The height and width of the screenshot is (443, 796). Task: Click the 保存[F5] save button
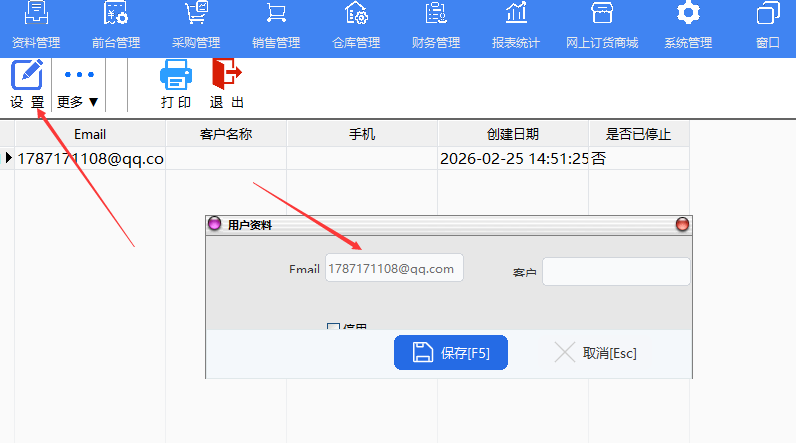coord(450,353)
